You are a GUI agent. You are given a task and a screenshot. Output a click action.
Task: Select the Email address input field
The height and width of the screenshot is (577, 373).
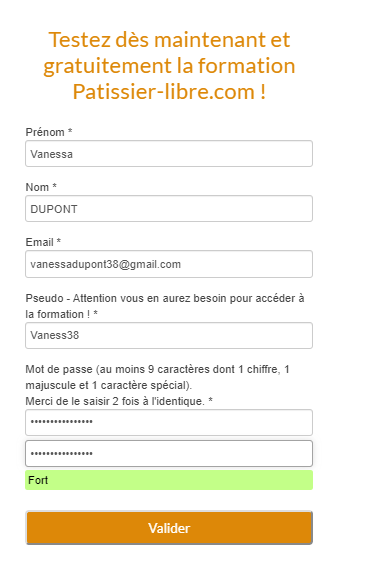[169, 264]
